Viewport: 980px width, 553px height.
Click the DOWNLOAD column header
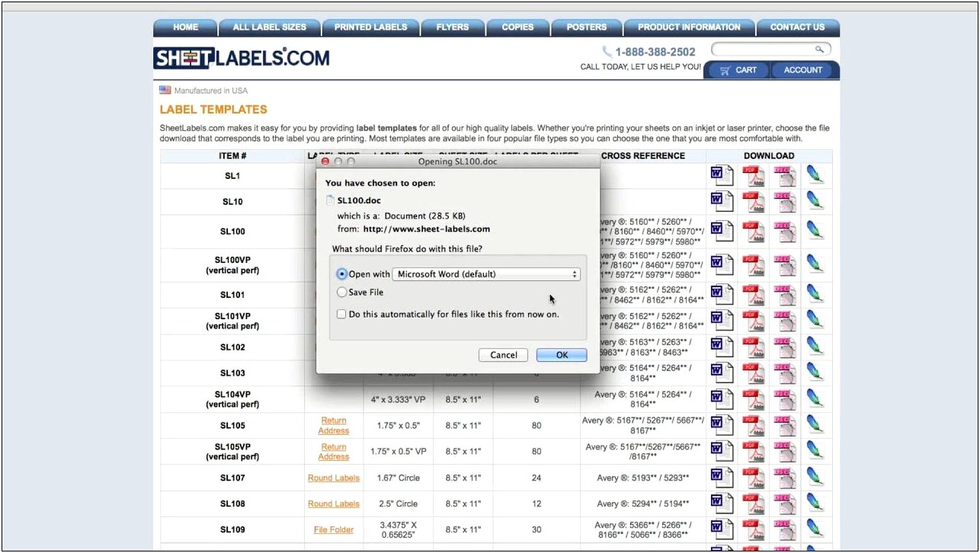tap(769, 156)
